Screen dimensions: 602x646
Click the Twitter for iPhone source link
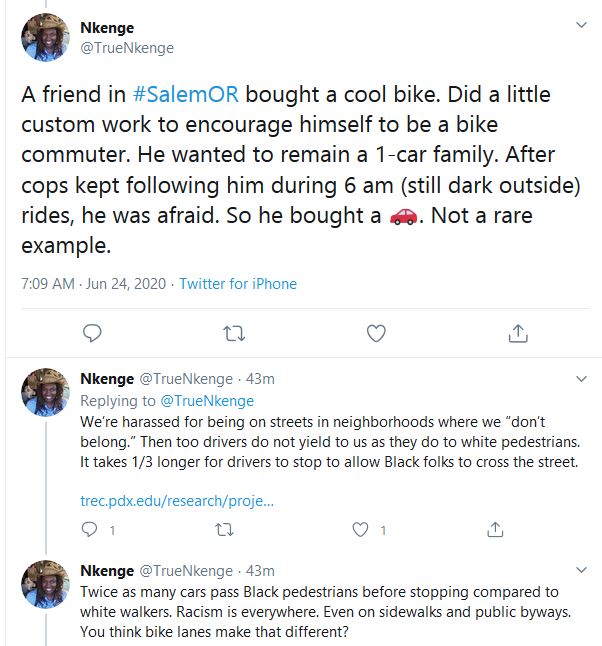click(238, 283)
